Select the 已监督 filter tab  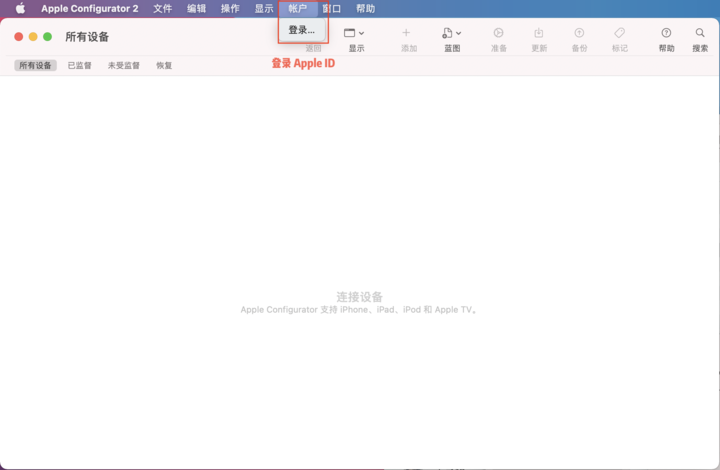tap(79, 65)
